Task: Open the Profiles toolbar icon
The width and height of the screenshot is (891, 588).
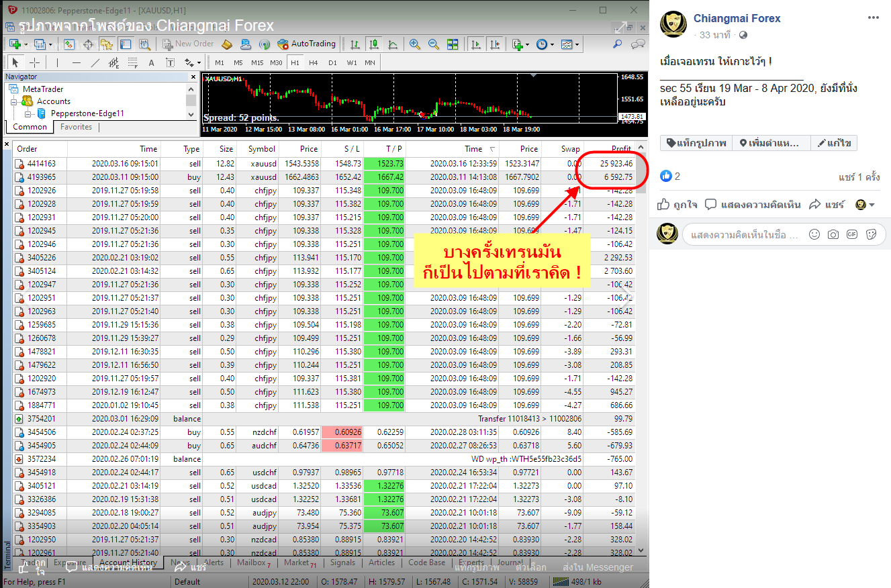Action: pos(40,44)
